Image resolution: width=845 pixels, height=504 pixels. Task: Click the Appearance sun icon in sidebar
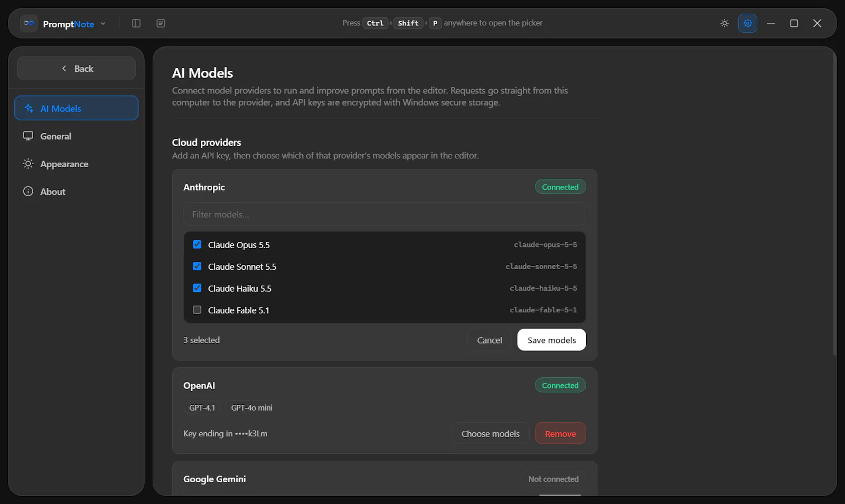tap(28, 164)
